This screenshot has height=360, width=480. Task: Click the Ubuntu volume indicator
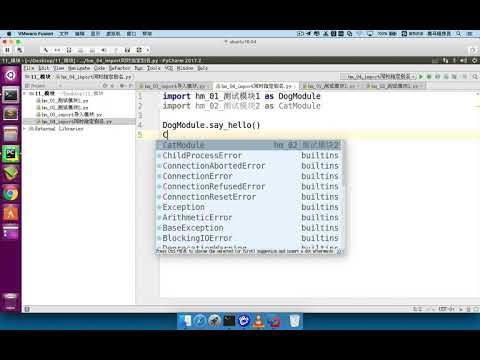coord(463,60)
